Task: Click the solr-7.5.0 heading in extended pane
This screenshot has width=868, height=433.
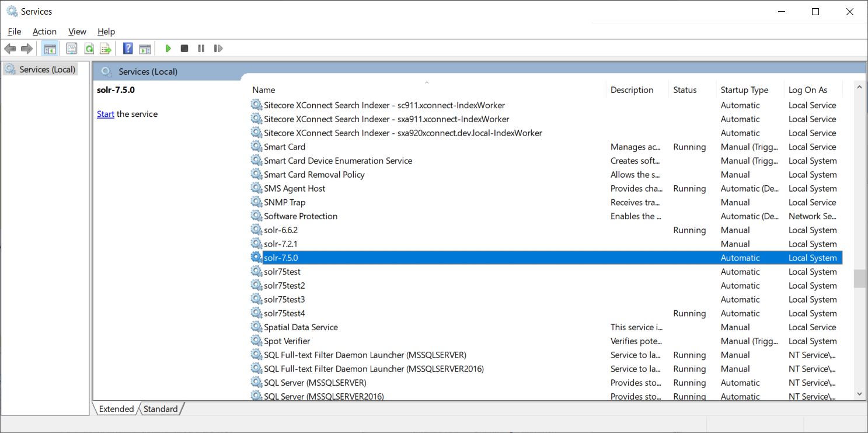Action: [x=116, y=90]
